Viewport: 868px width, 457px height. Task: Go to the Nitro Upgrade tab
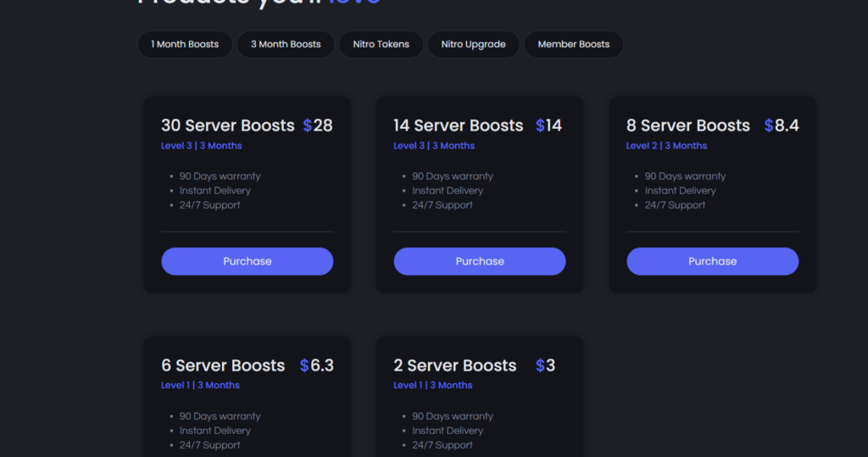[473, 44]
